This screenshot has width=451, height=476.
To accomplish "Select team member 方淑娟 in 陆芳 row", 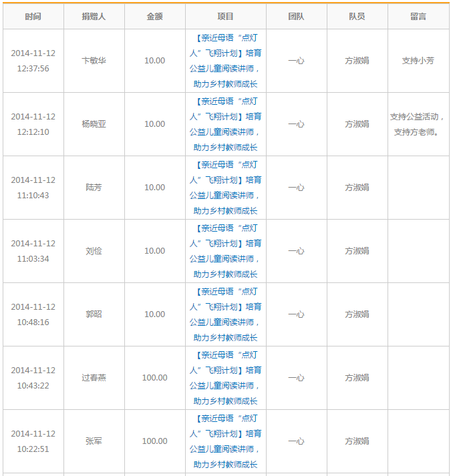I will pyautogui.click(x=357, y=188).
